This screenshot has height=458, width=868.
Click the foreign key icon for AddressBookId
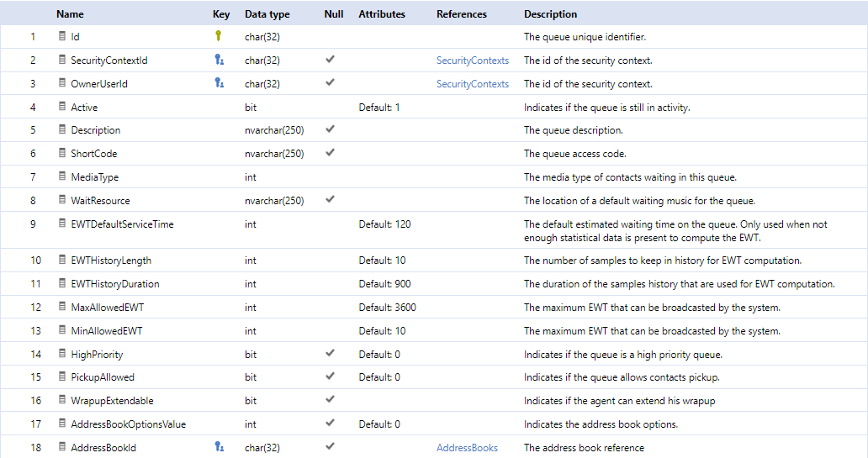pyautogui.click(x=220, y=447)
